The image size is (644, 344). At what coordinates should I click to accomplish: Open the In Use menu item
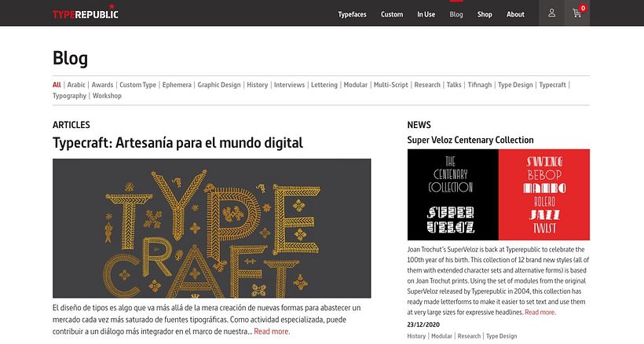[x=426, y=14]
